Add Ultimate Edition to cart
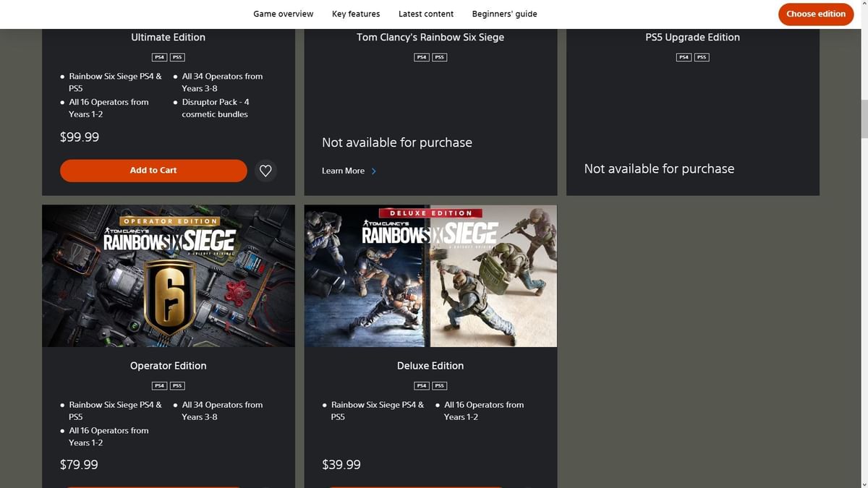Image resolution: width=868 pixels, height=488 pixels. click(153, 170)
